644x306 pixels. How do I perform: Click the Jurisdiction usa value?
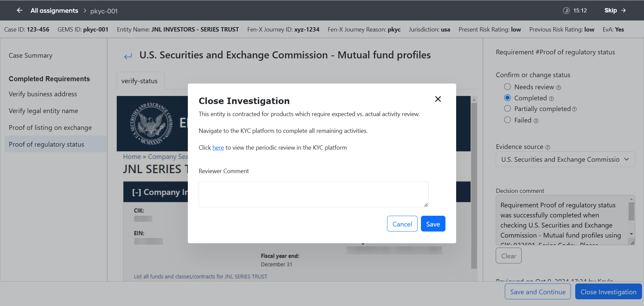445,30
